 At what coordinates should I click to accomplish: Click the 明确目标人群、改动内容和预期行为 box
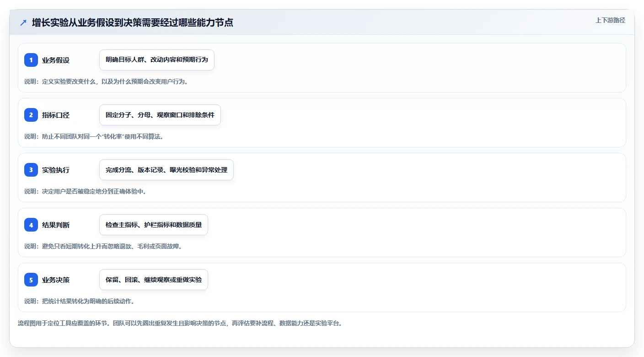click(x=157, y=60)
